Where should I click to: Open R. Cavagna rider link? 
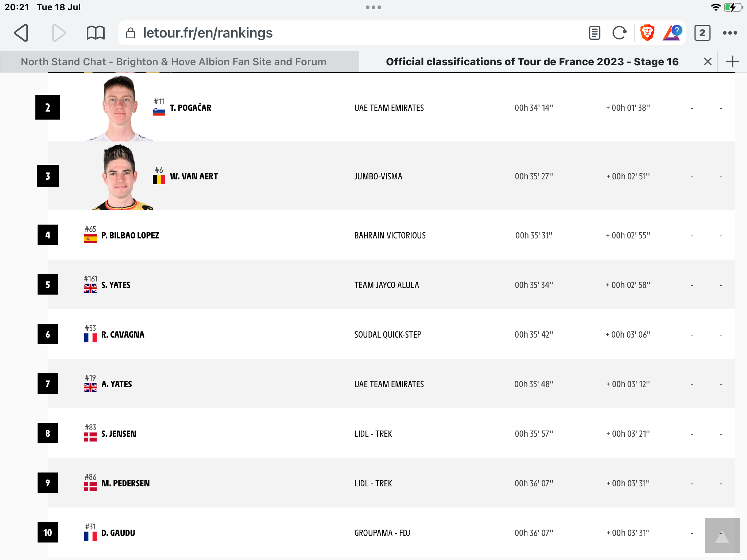click(x=123, y=335)
